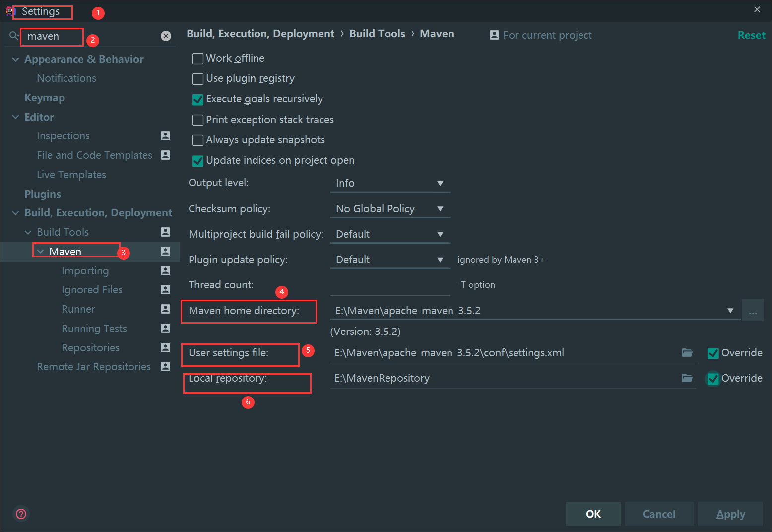Click the search magnifier icon
772x532 pixels.
[x=14, y=36]
